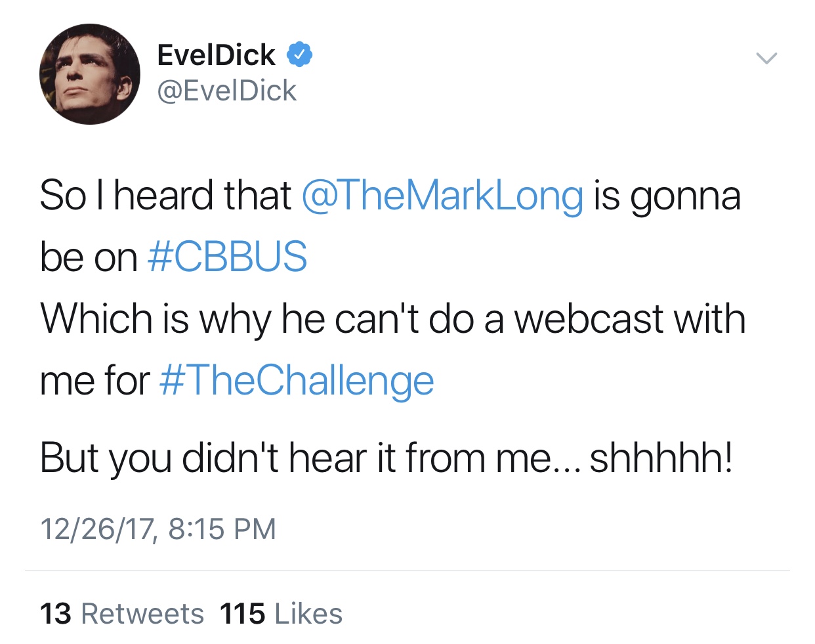
Task: Visit the @EvelDick handle link
Action: tap(227, 91)
